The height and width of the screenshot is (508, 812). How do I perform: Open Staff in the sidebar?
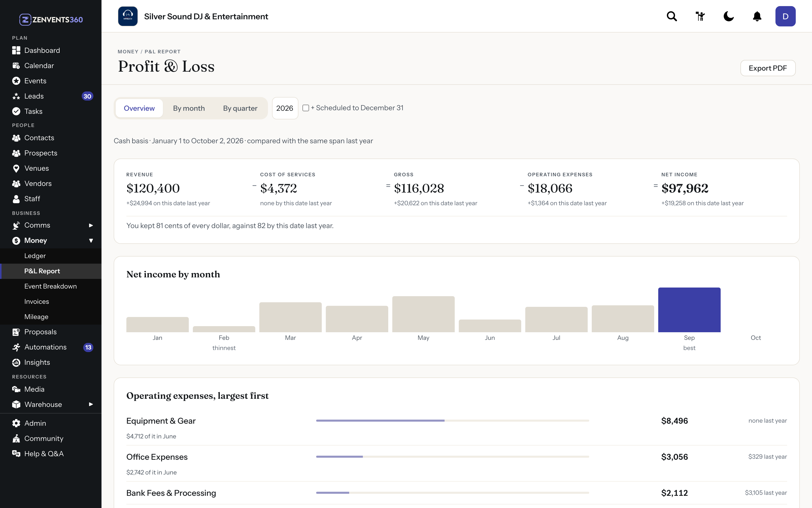coord(51,199)
